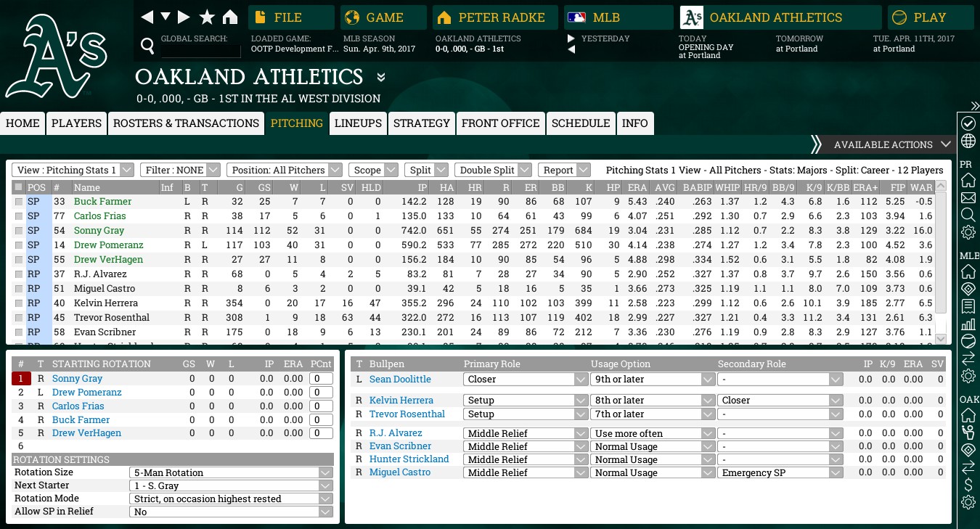Open the gear settings icon under PR

[968, 232]
